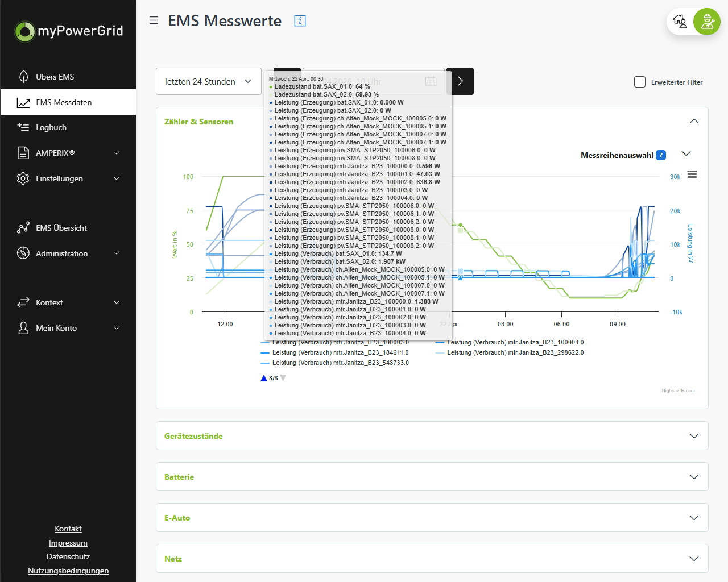The image size is (728, 582).
Task: Toggle legend series mtr.Janitza_B23_548733.0
Action: pos(335,363)
